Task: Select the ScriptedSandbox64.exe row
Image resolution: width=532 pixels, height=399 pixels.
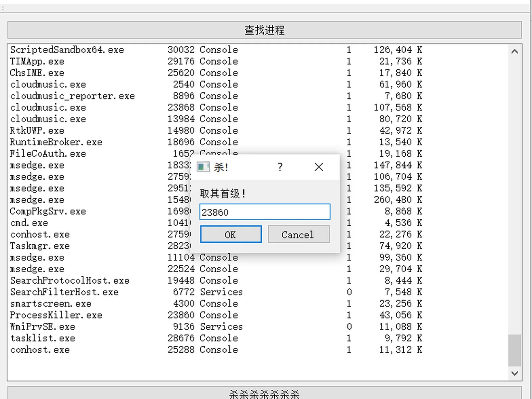Action: [x=216, y=50]
